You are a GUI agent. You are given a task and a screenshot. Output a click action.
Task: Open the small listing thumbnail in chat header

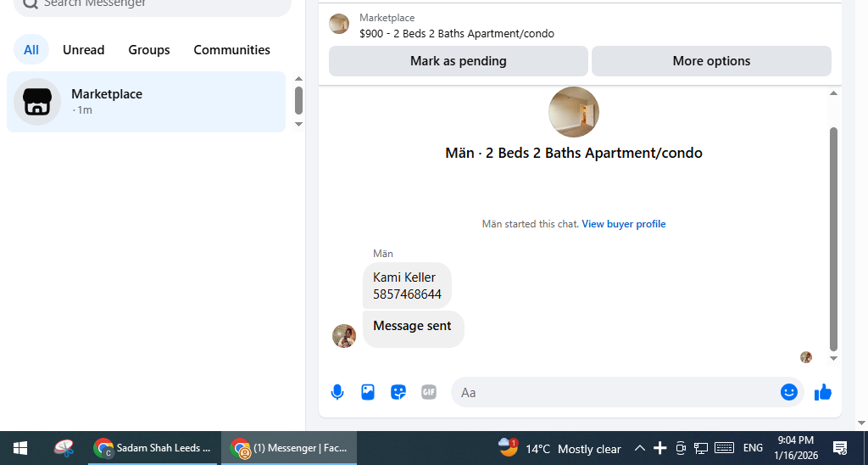339,24
